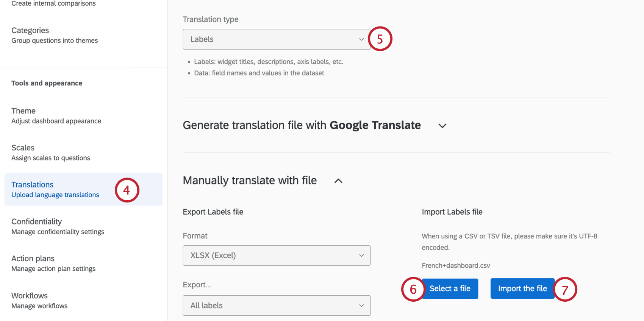Expand Generate translation file with Google Translate
This screenshot has width=644, height=321.
442,126
